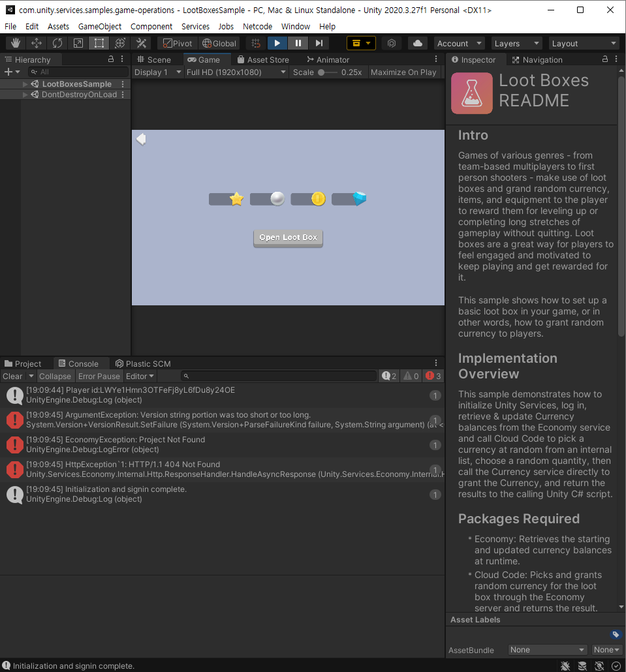Screen dimensions: 626x672
Task: Select the Rotate tool
Action: [57, 43]
